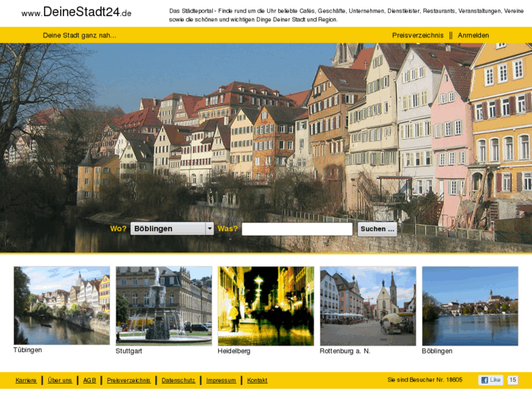Screen dimensions: 532x399
Task: Click the Was? label
Action: [228, 229]
